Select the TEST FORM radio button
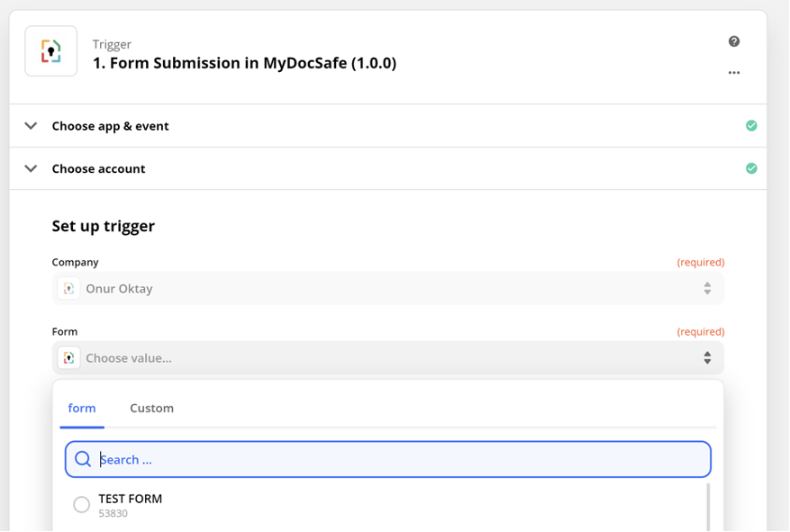The image size is (790, 532). point(82,504)
